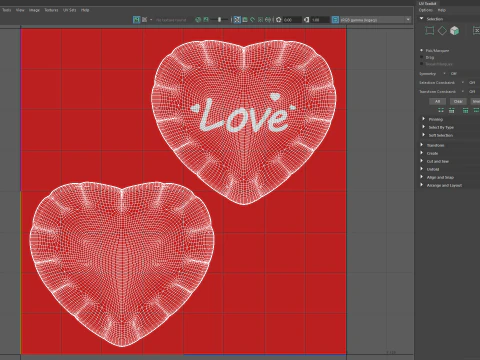This screenshot has height=360, width=480.
Task: Open the sRGB gamma view transform dropdown
Action: point(375,20)
